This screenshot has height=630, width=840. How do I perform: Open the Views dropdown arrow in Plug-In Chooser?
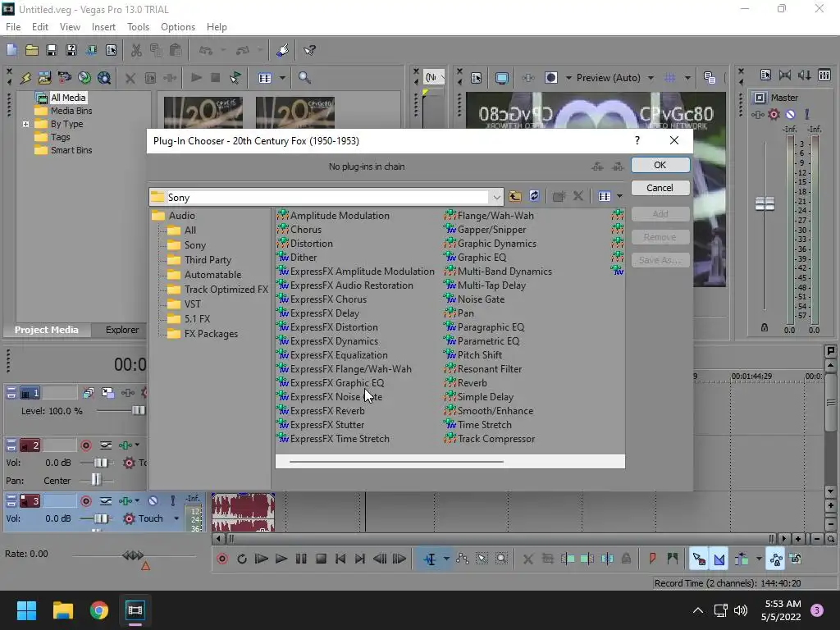pos(619,197)
